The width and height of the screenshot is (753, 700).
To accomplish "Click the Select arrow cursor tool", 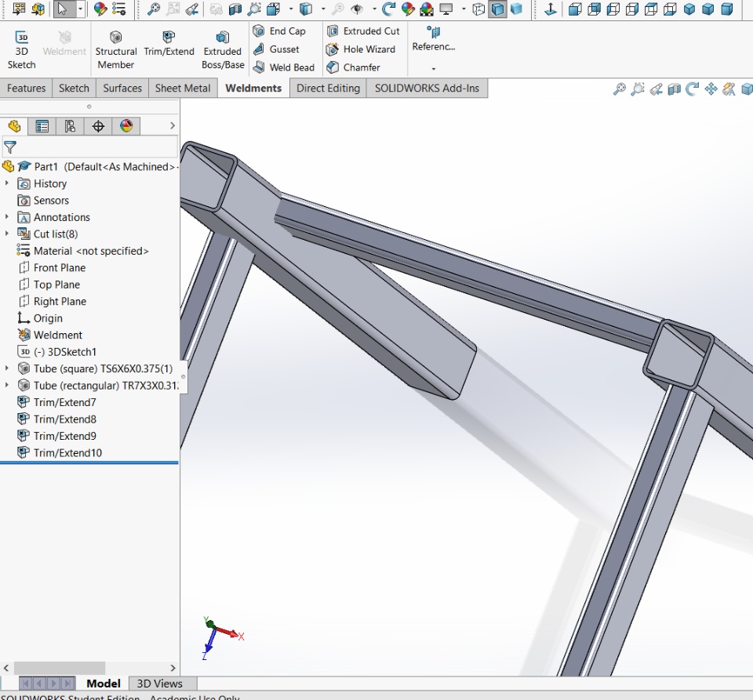I will pos(63,9).
